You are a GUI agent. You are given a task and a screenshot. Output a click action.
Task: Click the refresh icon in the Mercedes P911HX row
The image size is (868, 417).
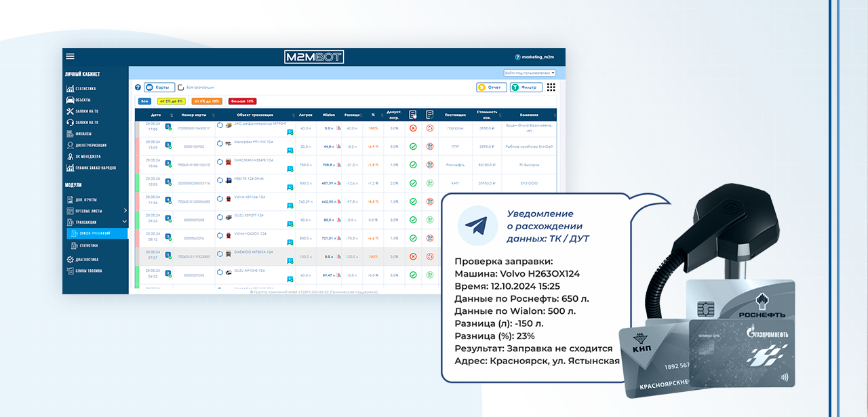(220, 144)
